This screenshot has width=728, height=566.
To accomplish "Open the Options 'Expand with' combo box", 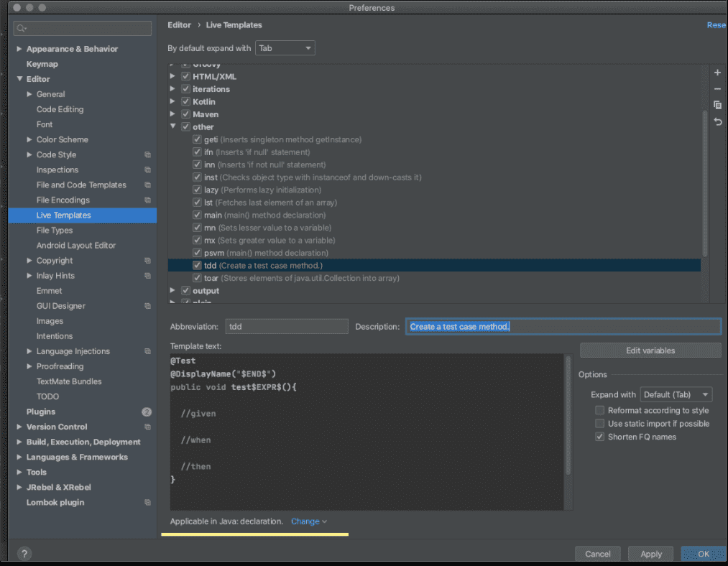I will click(x=676, y=394).
